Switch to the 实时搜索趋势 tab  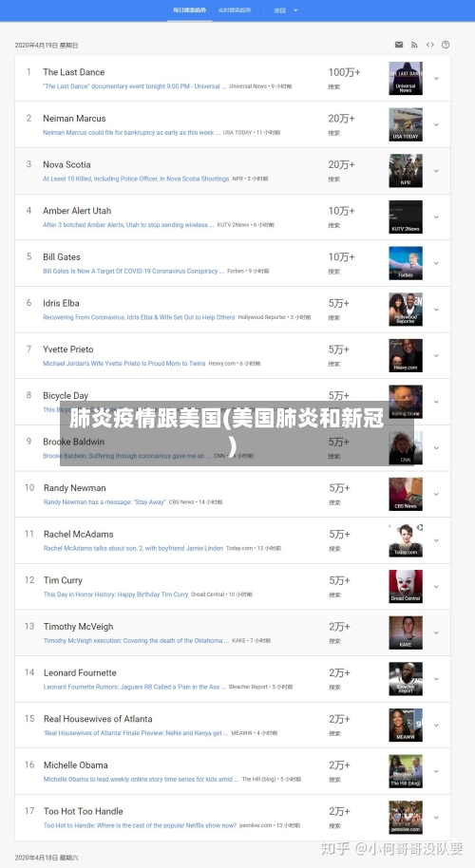click(x=235, y=10)
